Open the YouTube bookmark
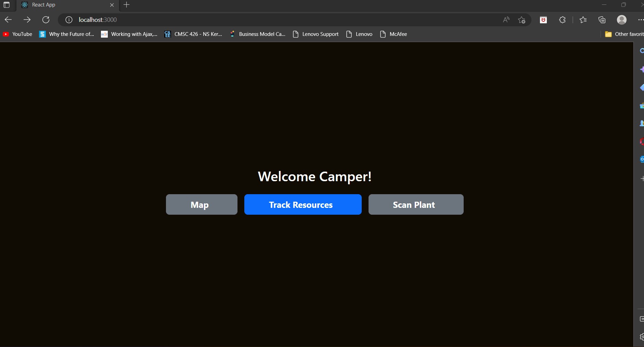 pos(17,34)
